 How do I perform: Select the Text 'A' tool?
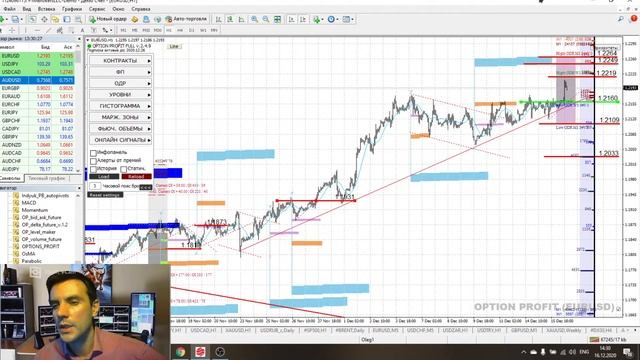click(x=82, y=30)
